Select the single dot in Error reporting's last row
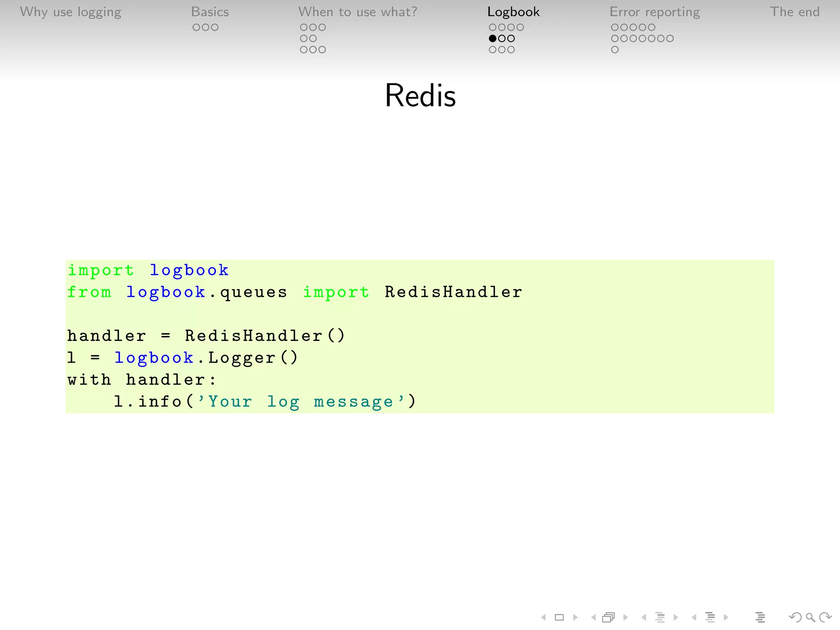This screenshot has height=630, width=840. coord(615,50)
